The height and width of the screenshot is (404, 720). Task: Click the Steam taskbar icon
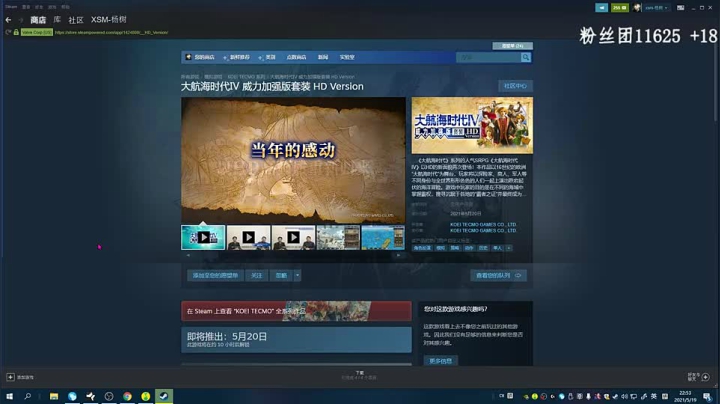coord(163,396)
